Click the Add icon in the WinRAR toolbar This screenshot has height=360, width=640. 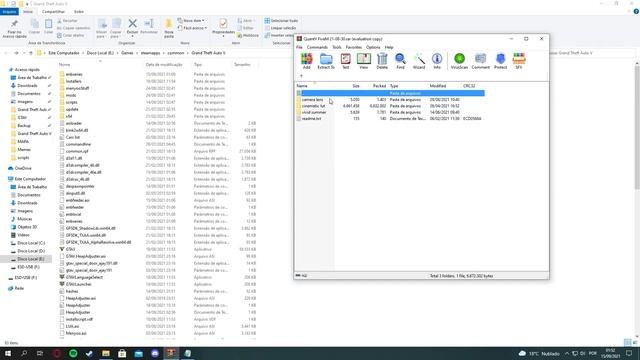coord(307,61)
